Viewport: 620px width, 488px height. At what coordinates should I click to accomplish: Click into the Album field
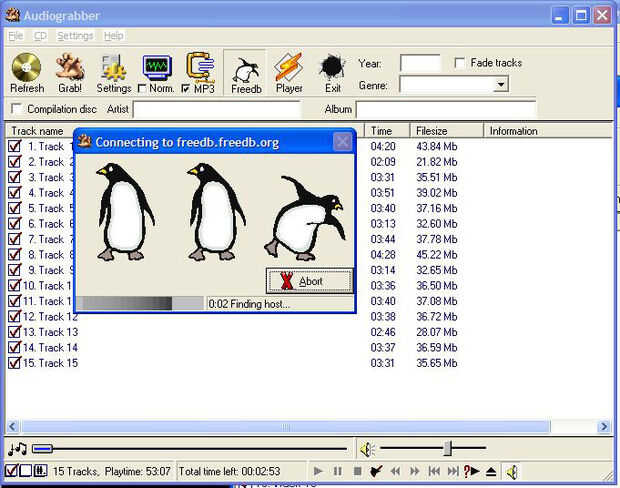point(446,110)
